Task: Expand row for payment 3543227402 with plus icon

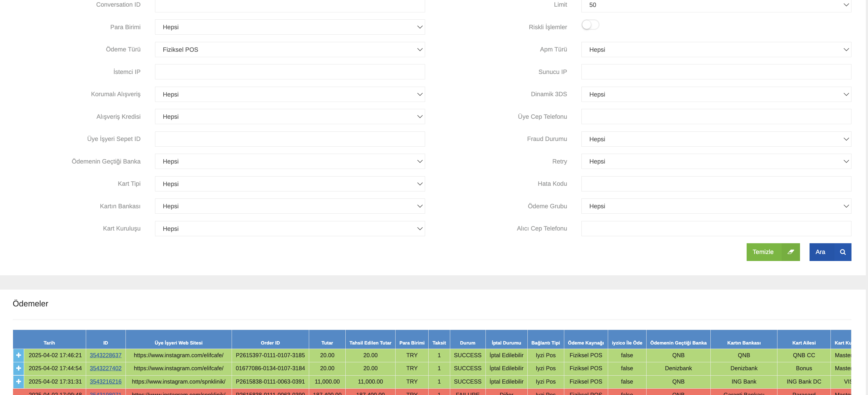Action: point(18,368)
